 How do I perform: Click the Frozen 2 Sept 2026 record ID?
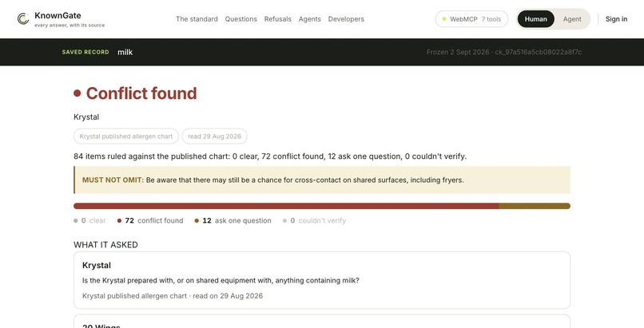[504, 52]
